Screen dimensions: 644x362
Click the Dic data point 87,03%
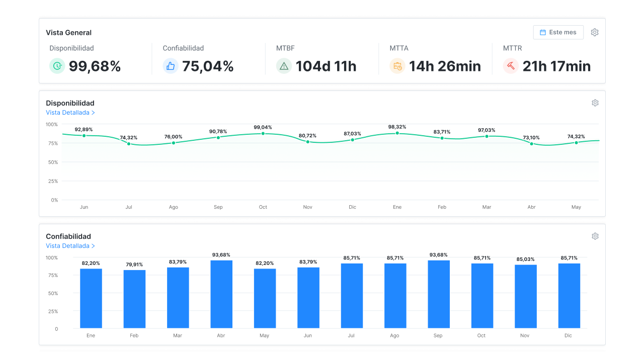(x=353, y=140)
